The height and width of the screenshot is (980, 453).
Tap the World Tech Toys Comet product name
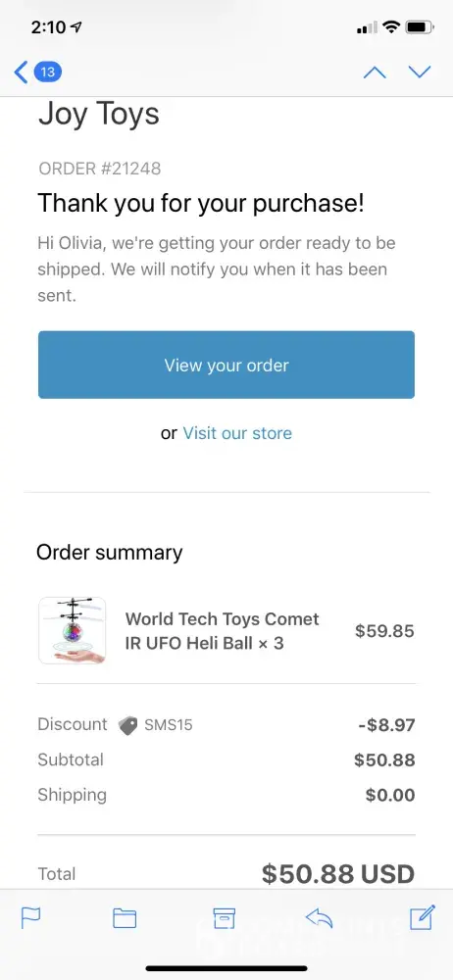coord(223,630)
